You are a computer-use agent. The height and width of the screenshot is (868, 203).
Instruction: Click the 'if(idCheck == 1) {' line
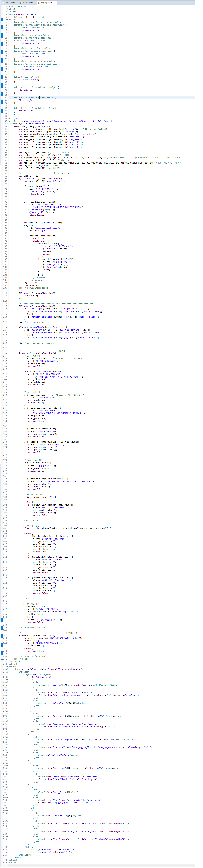tap(34, 606)
